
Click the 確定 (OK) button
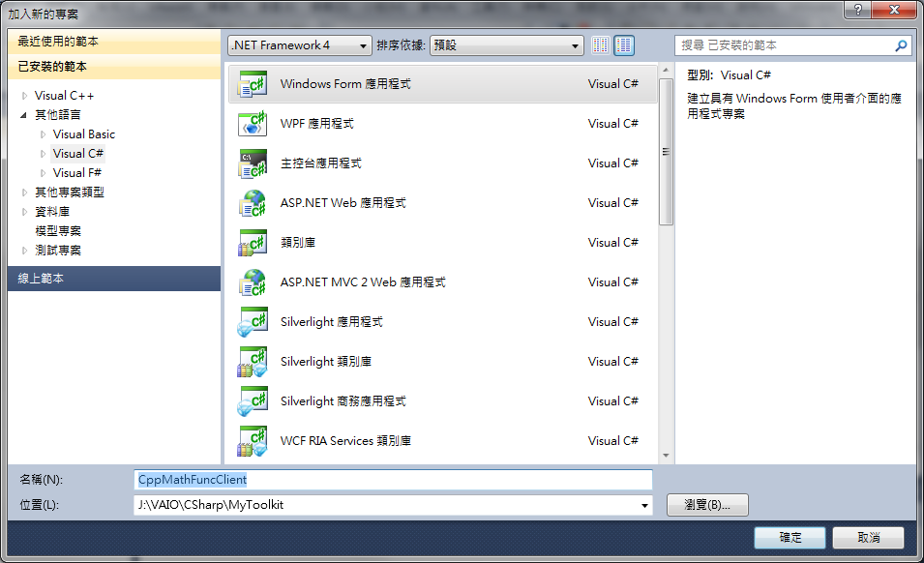click(x=790, y=538)
